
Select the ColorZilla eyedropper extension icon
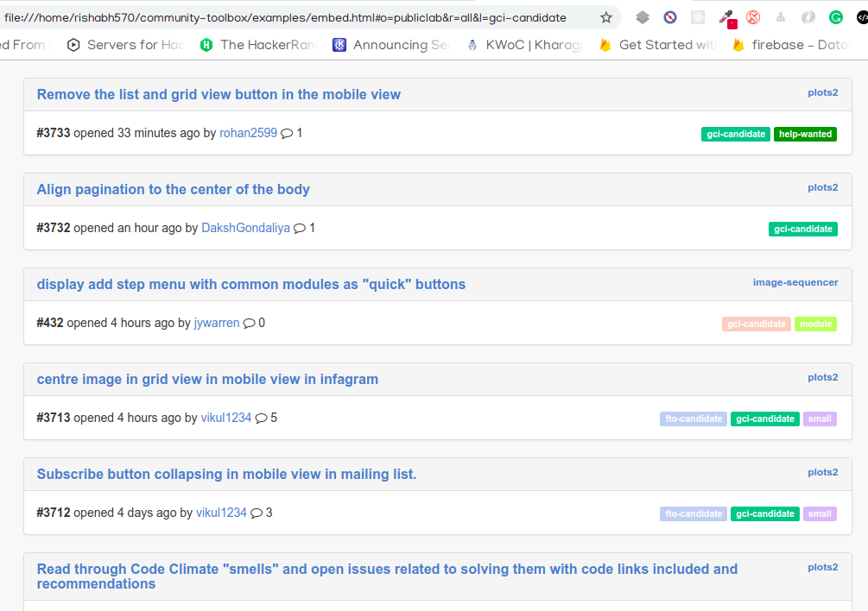click(x=725, y=17)
